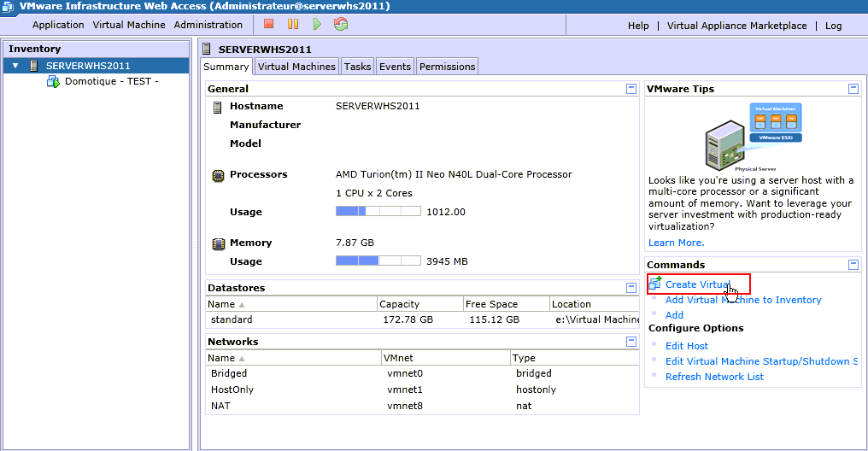Click the 172.78 GB capacity value

(408, 319)
